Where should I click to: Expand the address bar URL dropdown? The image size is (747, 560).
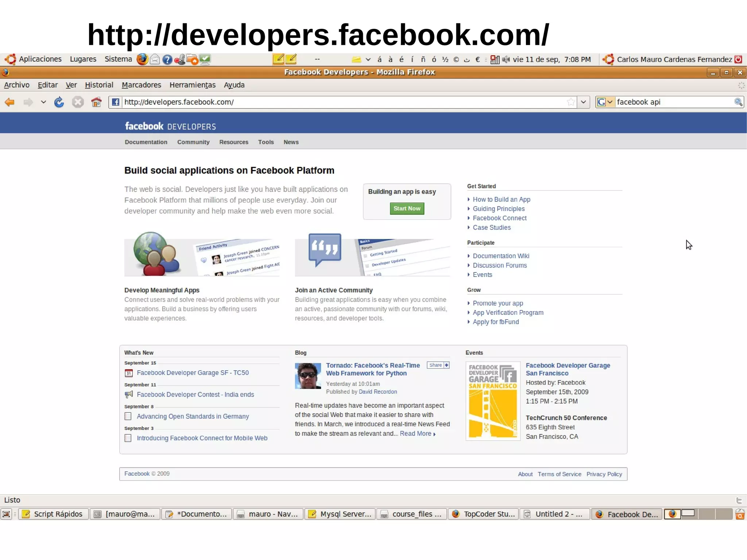click(x=583, y=102)
